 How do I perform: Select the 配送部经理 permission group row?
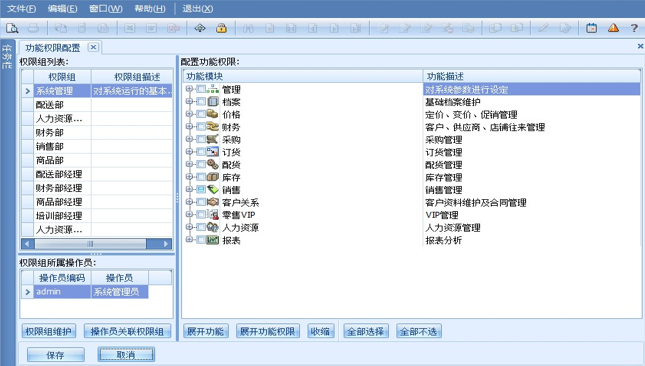coord(97,174)
